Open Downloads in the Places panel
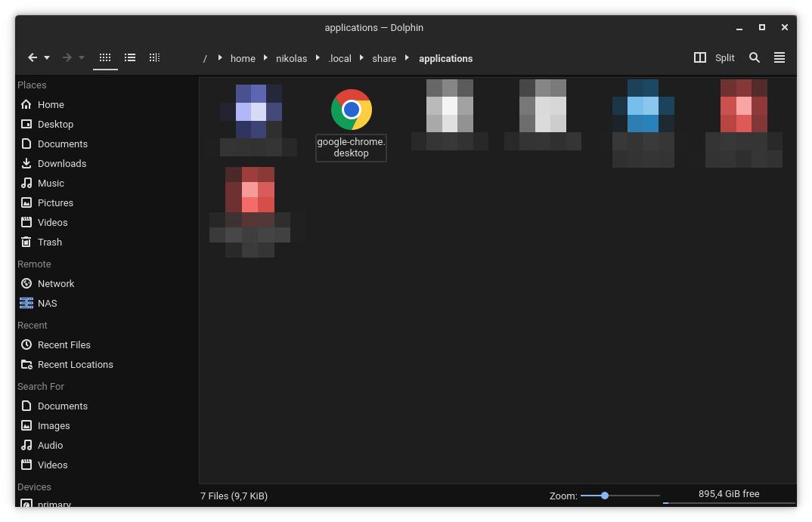The image size is (812, 522). [x=61, y=163]
